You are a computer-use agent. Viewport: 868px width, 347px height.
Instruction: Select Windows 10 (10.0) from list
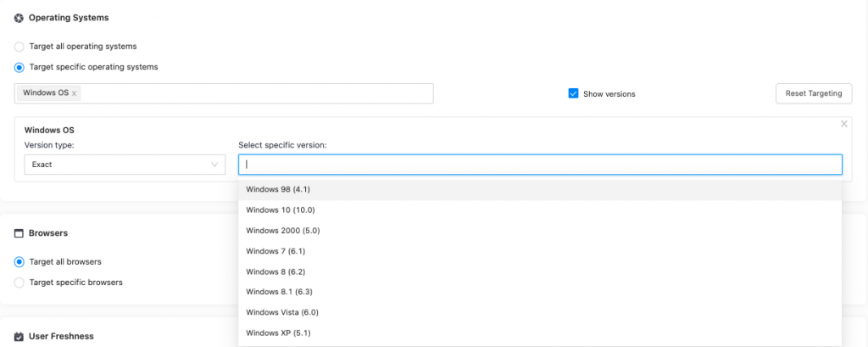(x=281, y=210)
